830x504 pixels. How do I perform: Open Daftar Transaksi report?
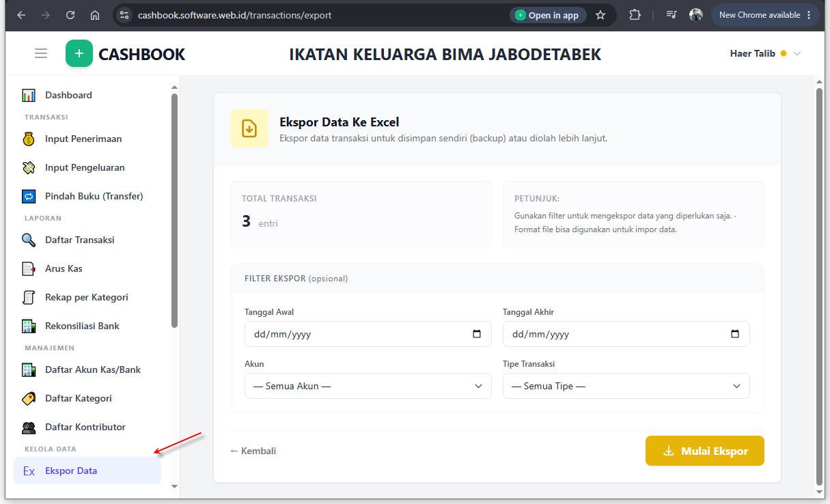pos(87,240)
